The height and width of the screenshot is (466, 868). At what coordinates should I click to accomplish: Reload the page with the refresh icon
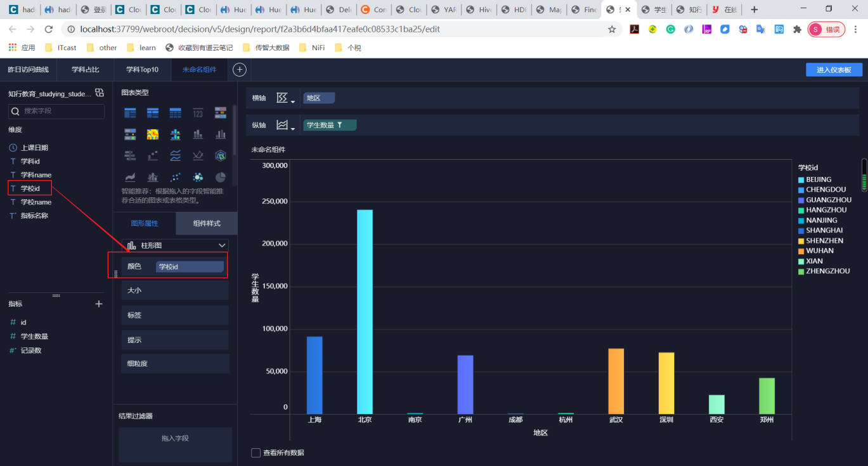(x=49, y=29)
